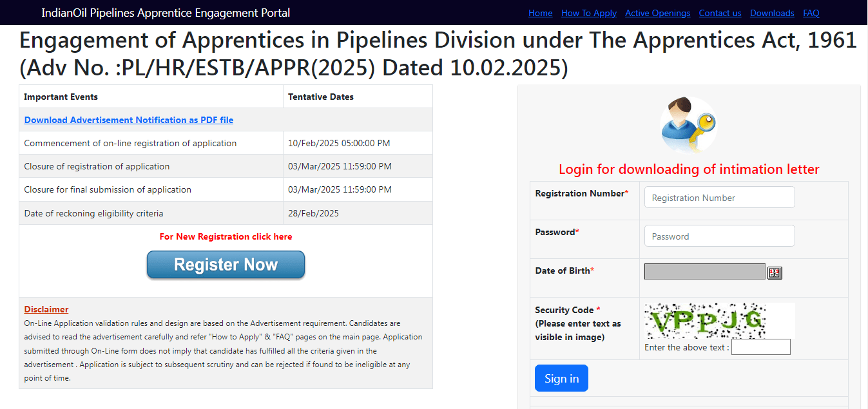The height and width of the screenshot is (409, 868).
Task: Open the Downloads menu item
Action: click(x=772, y=13)
